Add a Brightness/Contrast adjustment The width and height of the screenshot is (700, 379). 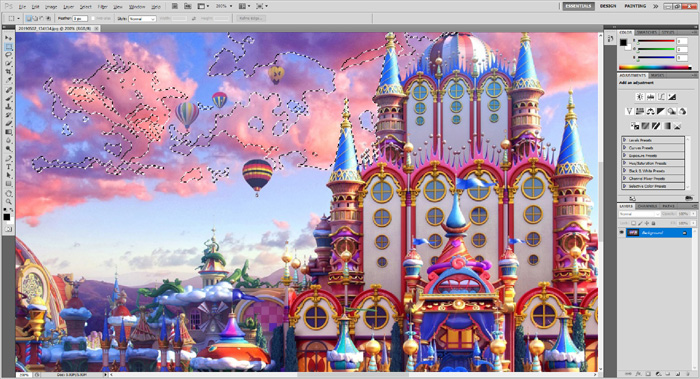click(x=640, y=96)
